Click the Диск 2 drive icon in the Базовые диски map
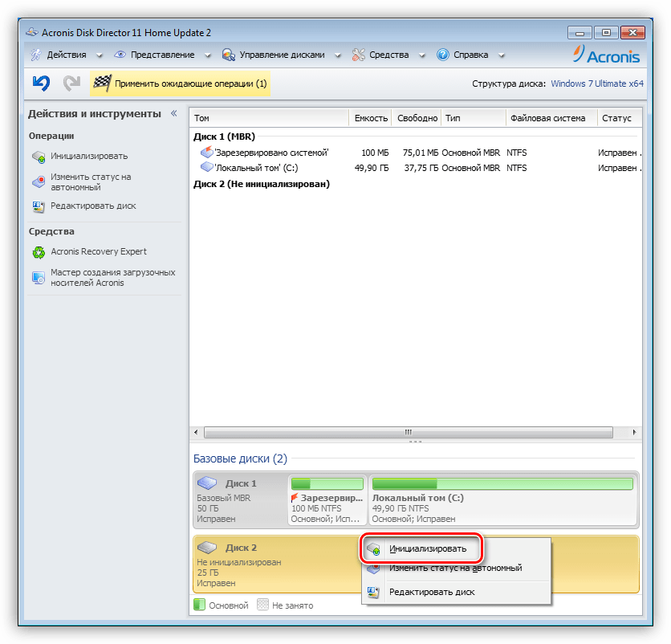 [207, 547]
